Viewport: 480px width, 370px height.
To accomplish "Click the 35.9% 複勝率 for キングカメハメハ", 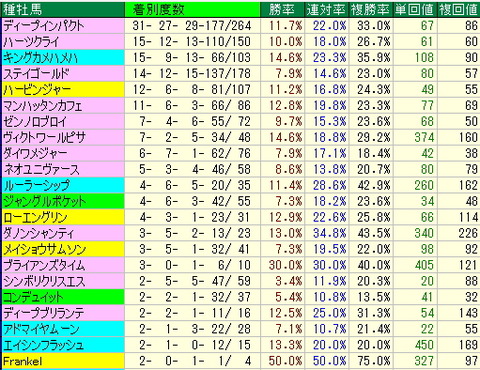I will pyautogui.click(x=374, y=58).
